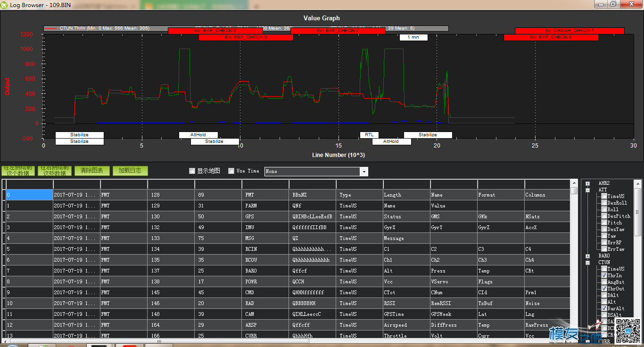
Task: Click the 在左侧绘制这个数据 button
Action: (x=19, y=170)
